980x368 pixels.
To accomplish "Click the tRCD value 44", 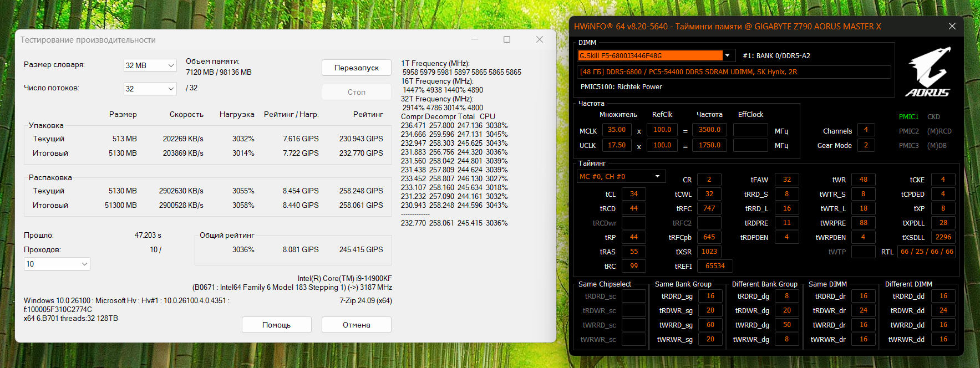I will pos(634,208).
